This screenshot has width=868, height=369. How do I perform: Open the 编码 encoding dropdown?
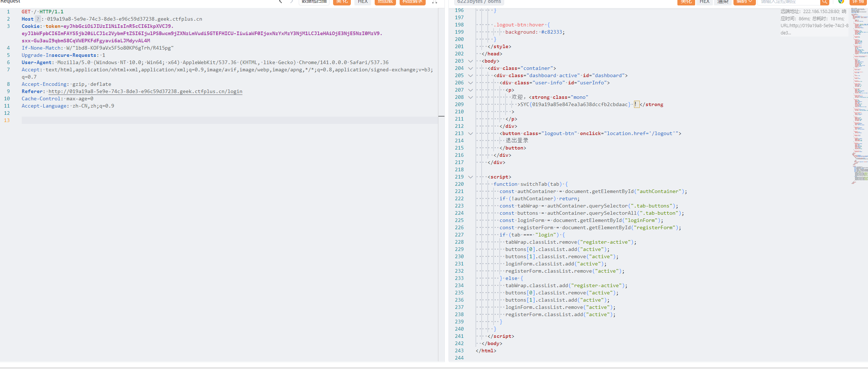pos(744,2)
